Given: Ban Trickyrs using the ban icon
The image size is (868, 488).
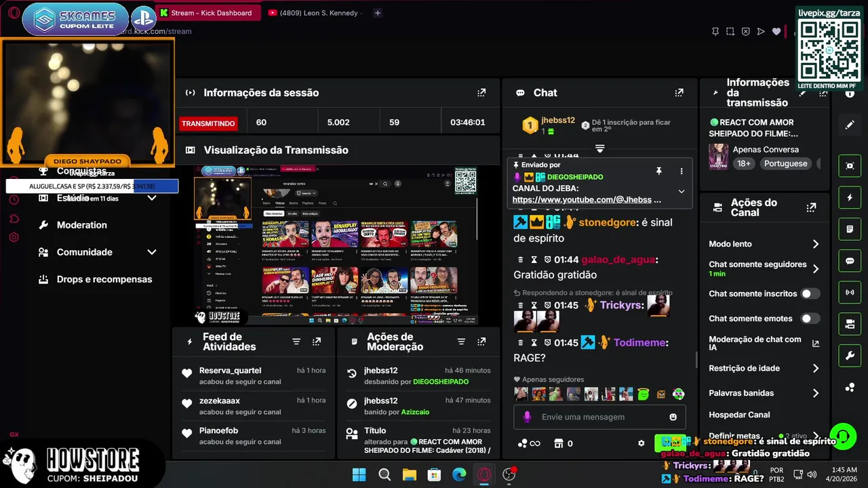Looking at the screenshot, I should 547,306.
